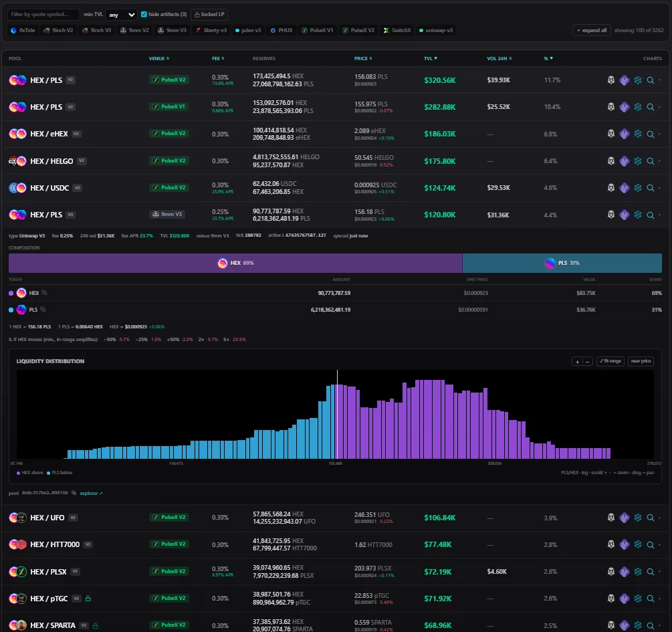This screenshot has height=632, width=672.
Task: Open purple diamond chart icon for HEX / PLS PulseX V1 row
Action: (x=625, y=107)
